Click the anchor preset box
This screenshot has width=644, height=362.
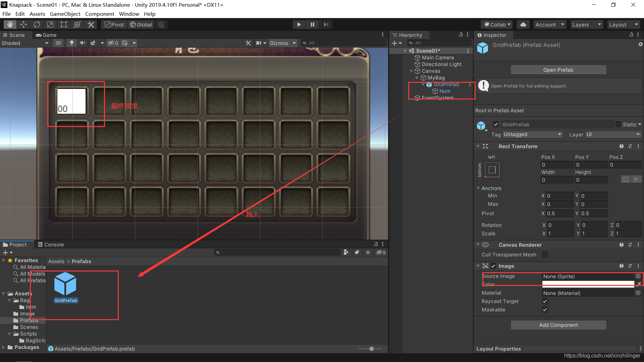(x=492, y=170)
